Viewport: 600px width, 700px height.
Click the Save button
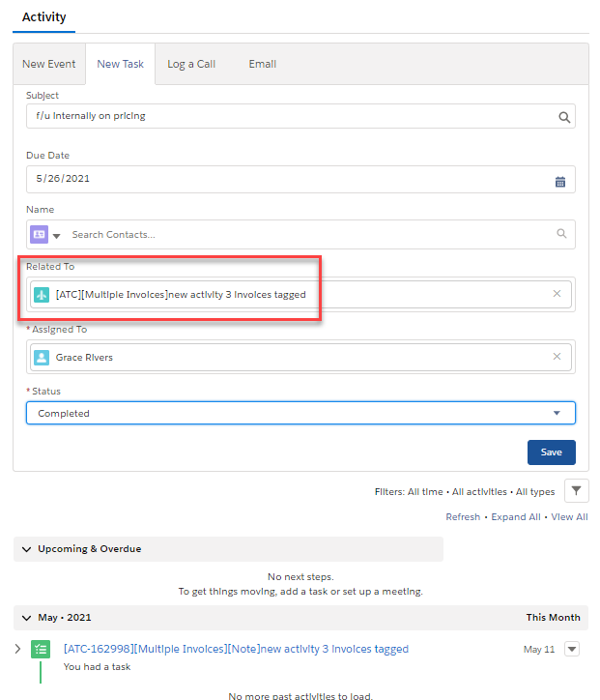551,452
